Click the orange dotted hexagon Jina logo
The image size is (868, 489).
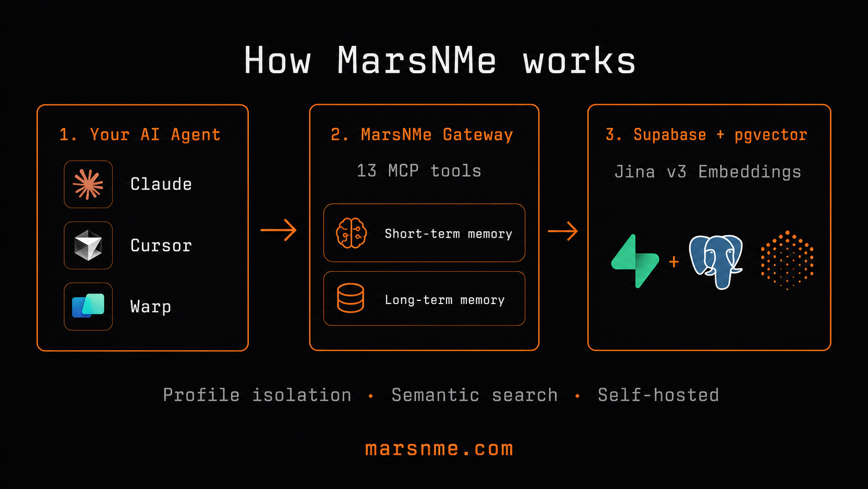point(787,260)
